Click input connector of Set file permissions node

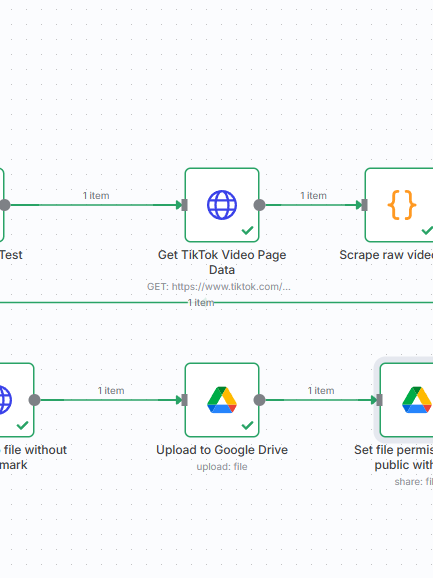tap(379, 400)
